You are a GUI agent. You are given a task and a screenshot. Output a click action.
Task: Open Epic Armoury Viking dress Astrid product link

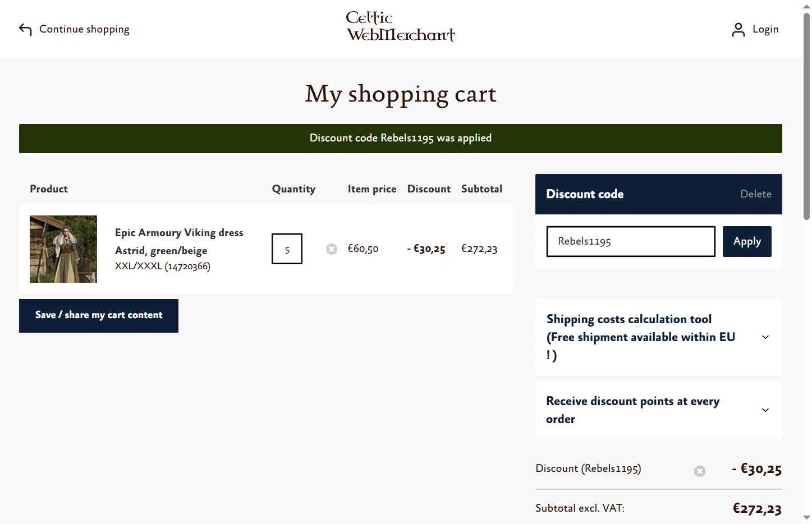click(x=179, y=241)
